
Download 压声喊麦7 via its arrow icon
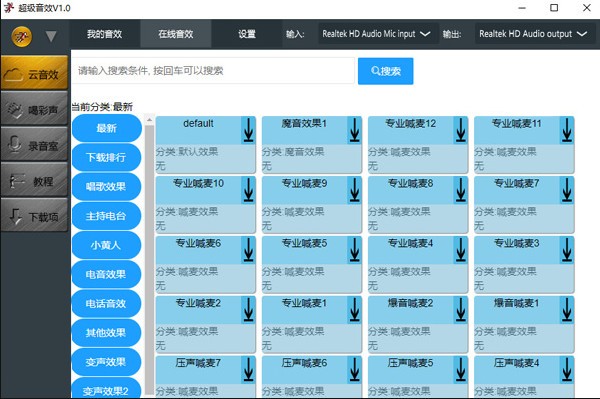(x=248, y=370)
